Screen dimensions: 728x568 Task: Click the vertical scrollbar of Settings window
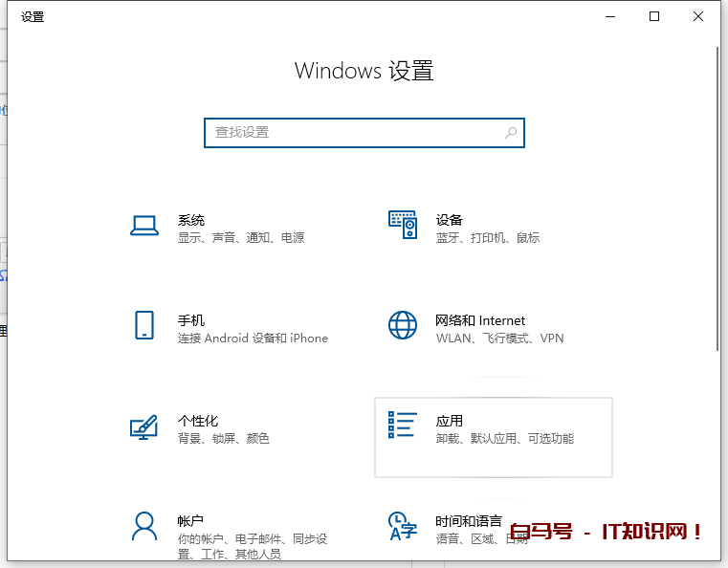click(x=717, y=200)
